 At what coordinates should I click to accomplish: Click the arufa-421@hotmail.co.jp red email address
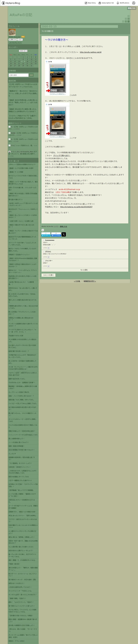[69, 189]
